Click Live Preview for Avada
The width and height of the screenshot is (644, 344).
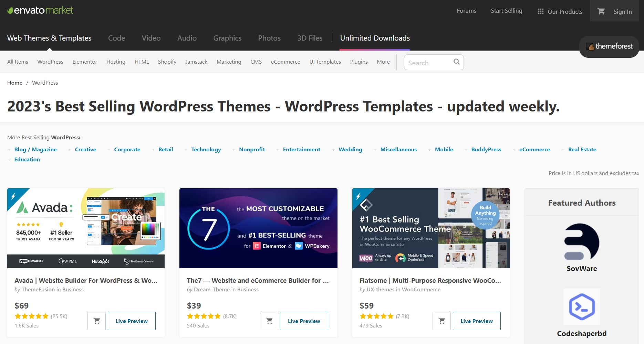click(132, 321)
